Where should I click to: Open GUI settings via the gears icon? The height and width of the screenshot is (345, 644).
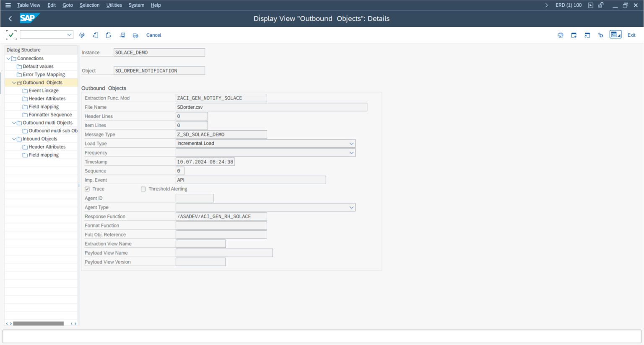pyautogui.click(x=601, y=35)
